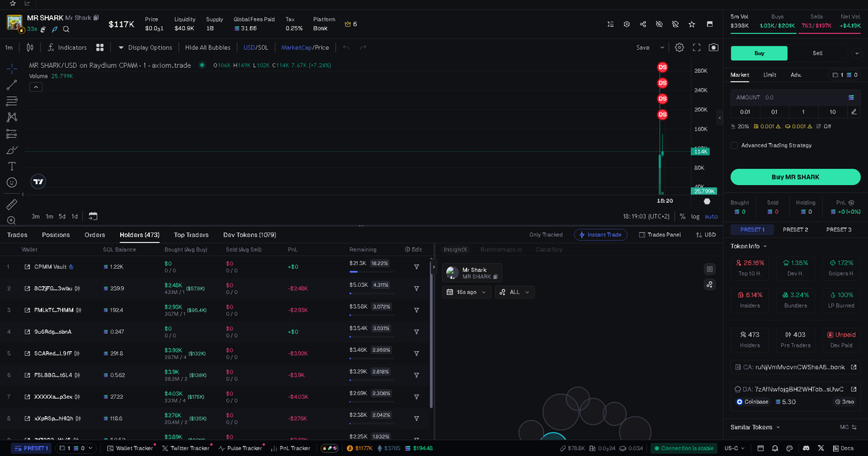This screenshot has height=456, width=868.
Task: Toggle auto scale on chart
Action: pyautogui.click(x=711, y=216)
